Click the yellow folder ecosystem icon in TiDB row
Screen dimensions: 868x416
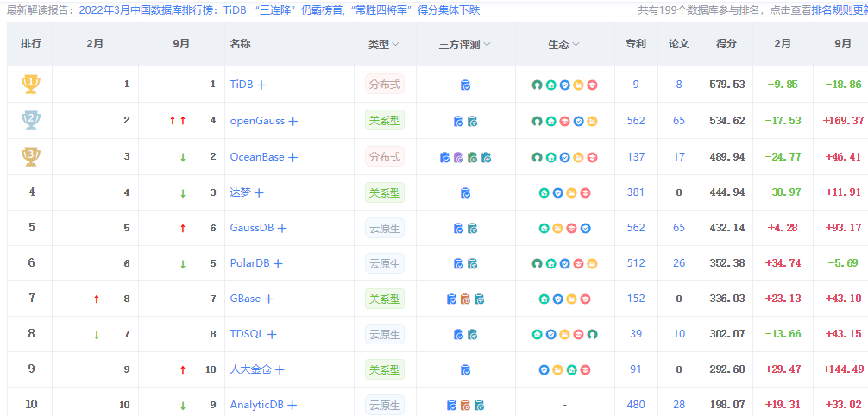[578, 85]
